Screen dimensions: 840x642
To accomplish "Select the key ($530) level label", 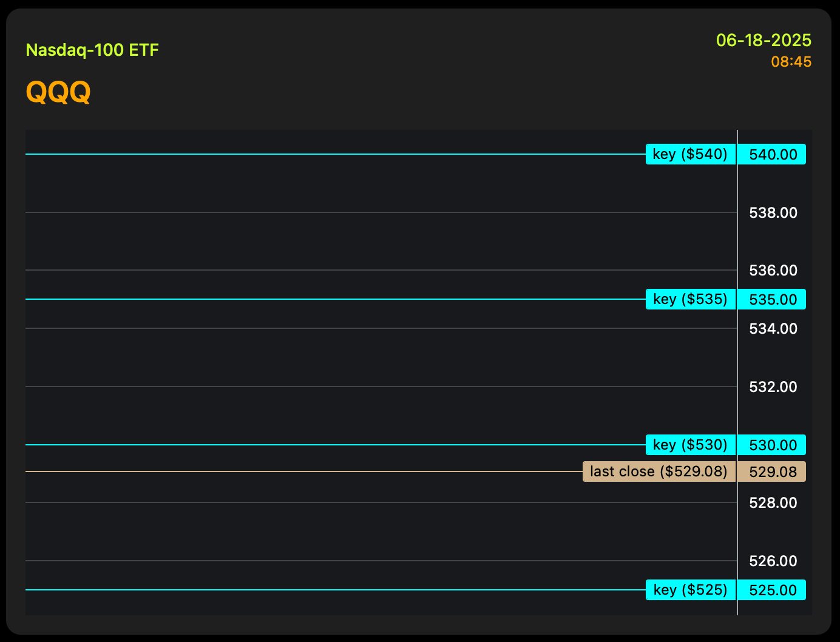I will pos(691,445).
